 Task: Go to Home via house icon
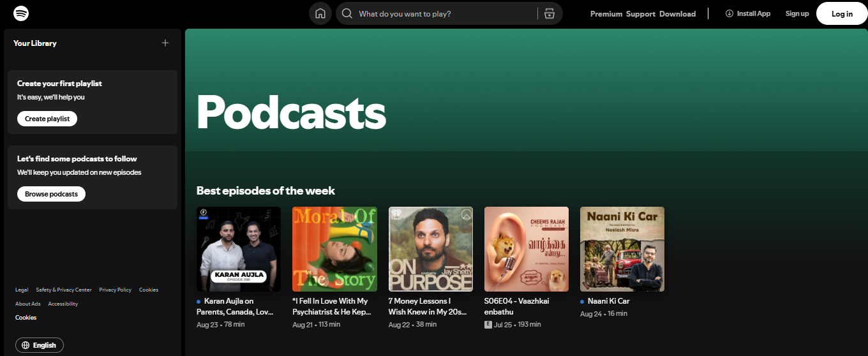point(320,13)
